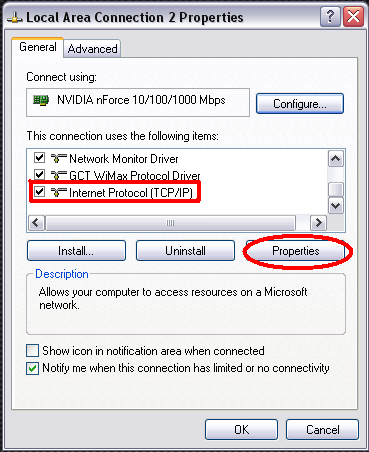Click the Internet Protocol (TCP/IP) item icon
This screenshot has height=452, width=369.
[59, 192]
